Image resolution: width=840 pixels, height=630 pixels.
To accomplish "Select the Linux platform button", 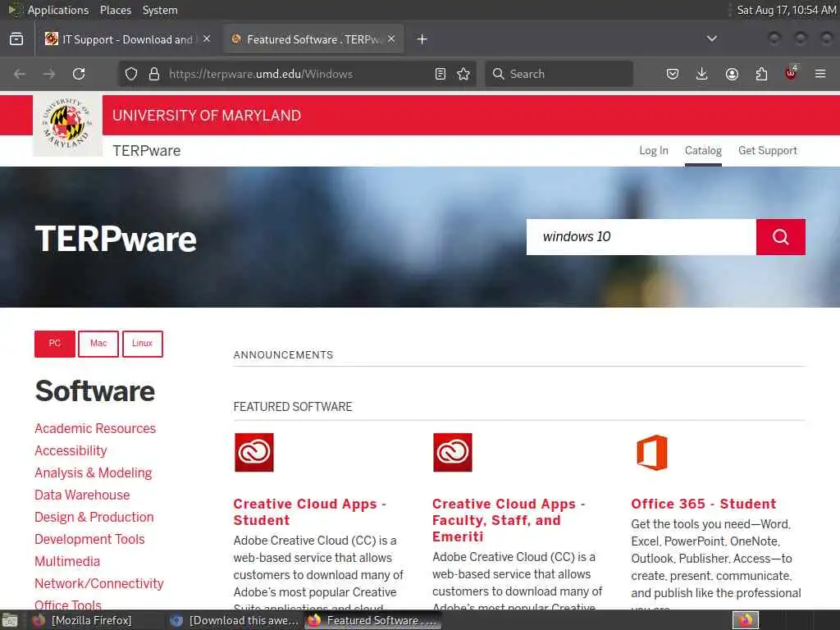I will 143,344.
